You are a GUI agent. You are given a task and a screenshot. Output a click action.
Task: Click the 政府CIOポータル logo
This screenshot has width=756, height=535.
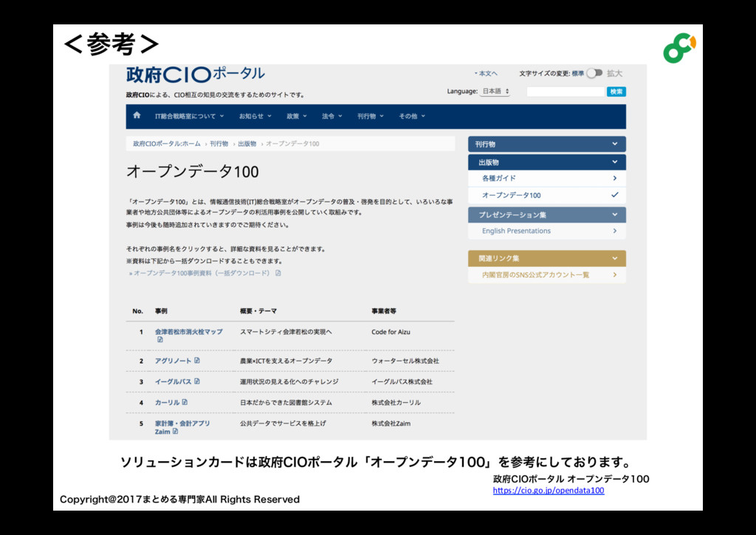click(x=195, y=75)
